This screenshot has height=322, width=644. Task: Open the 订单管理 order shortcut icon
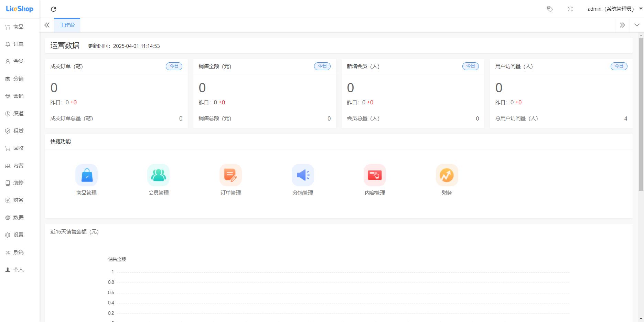tap(230, 175)
